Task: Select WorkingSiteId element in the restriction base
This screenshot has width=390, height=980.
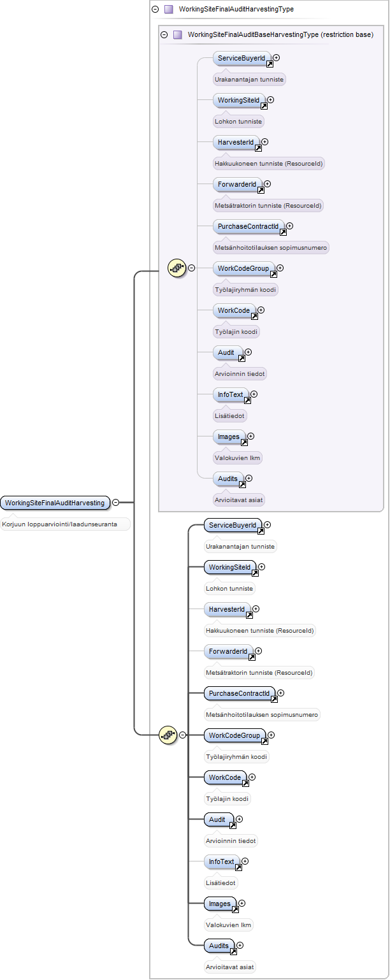Action: point(239,100)
